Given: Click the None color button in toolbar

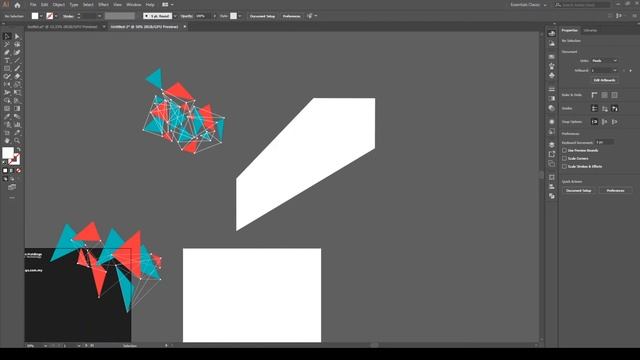Looking at the screenshot, I should tap(18, 171).
